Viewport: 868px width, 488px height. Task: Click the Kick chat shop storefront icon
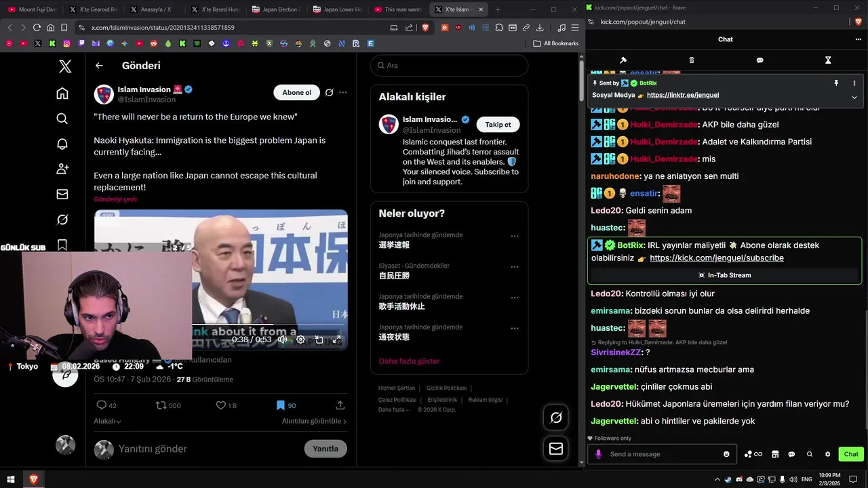pyautogui.click(x=775, y=454)
